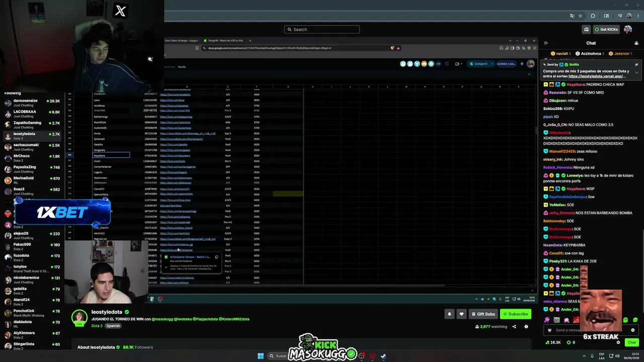The height and width of the screenshot is (362, 644).
Task: Open alejus28 channel in sidebar
Action: 32,235
